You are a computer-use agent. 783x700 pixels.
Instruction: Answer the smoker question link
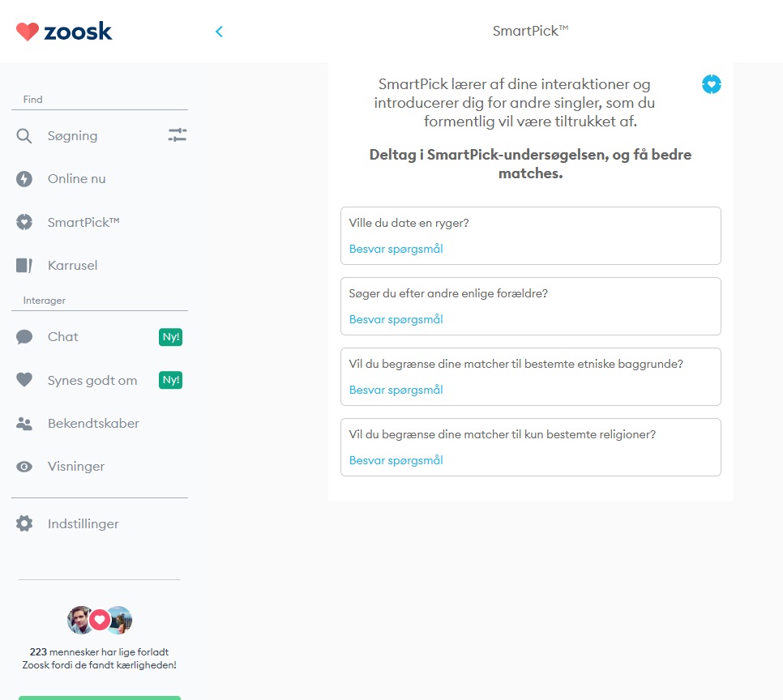396,249
